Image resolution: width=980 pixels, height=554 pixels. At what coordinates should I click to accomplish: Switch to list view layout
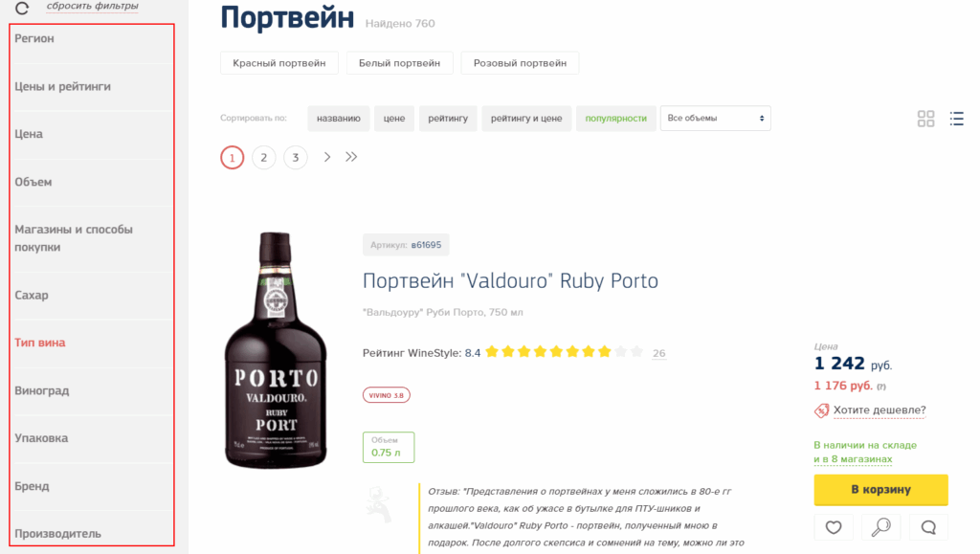pos(956,119)
